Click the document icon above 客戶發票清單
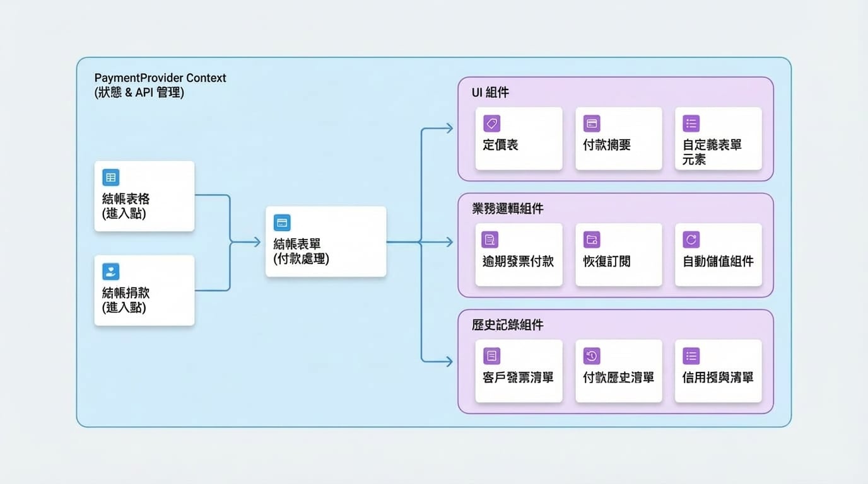 (491, 356)
